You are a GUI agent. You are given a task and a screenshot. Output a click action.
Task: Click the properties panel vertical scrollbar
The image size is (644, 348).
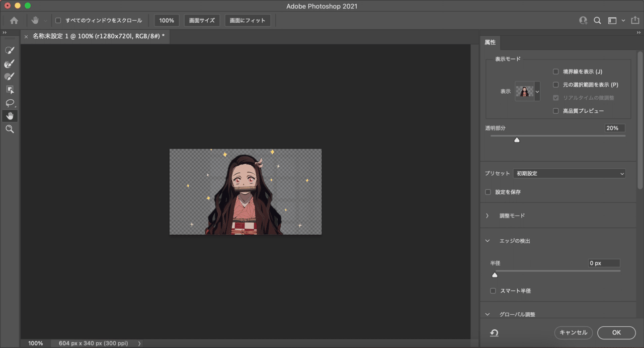coord(640,120)
